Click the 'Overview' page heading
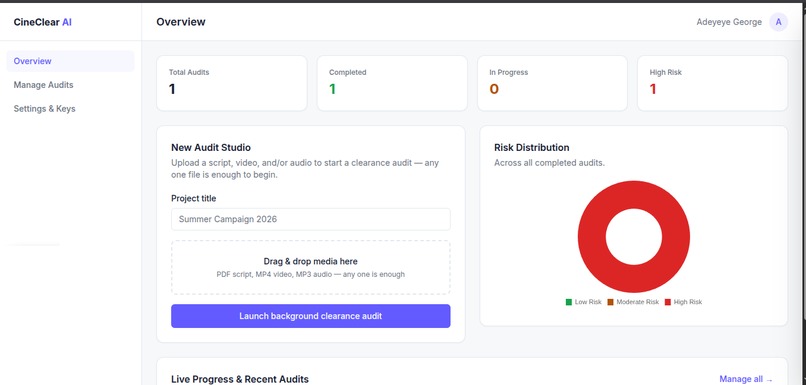Image resolution: width=806 pixels, height=385 pixels. (x=181, y=22)
